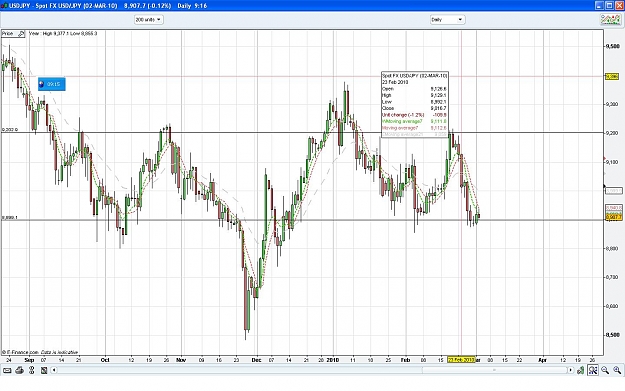Click the Price panel wrench settings icon

click(21, 34)
